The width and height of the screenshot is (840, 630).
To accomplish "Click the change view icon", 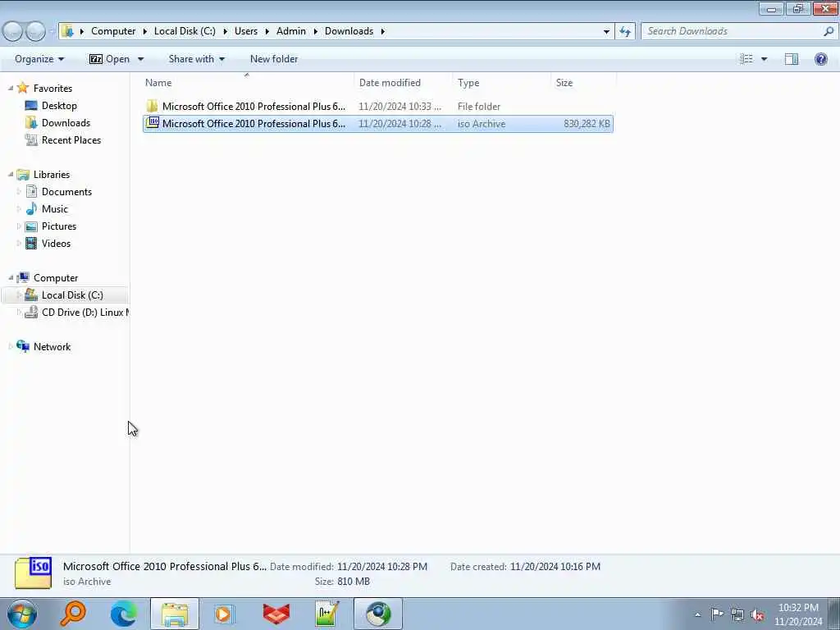I will point(746,59).
